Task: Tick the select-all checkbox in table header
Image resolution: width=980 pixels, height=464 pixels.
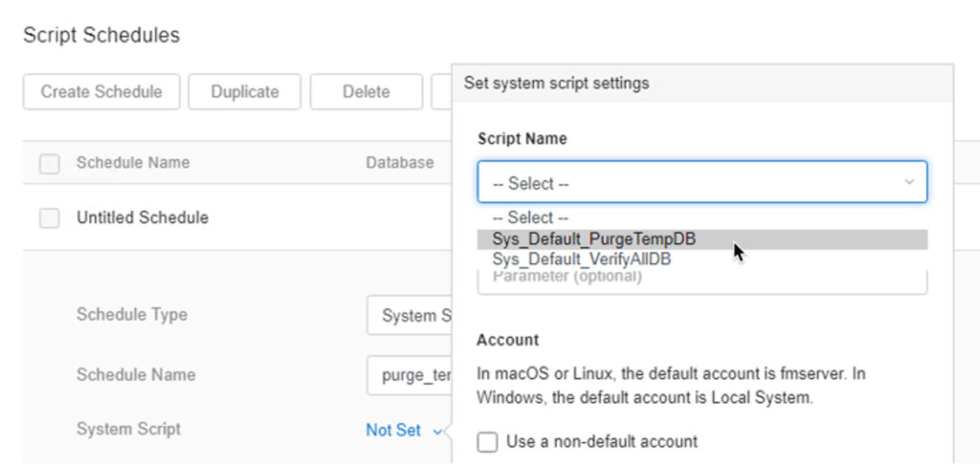Action: tap(50, 164)
